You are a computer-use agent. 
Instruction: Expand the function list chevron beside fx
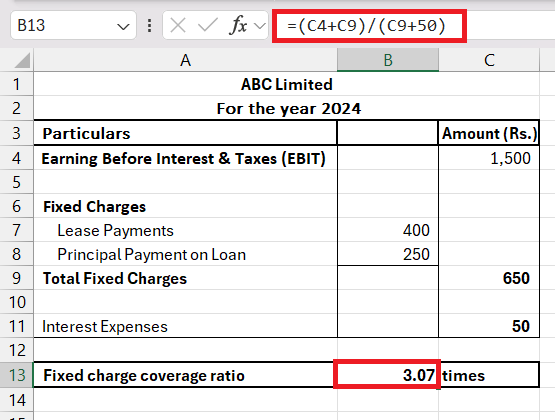tap(260, 26)
